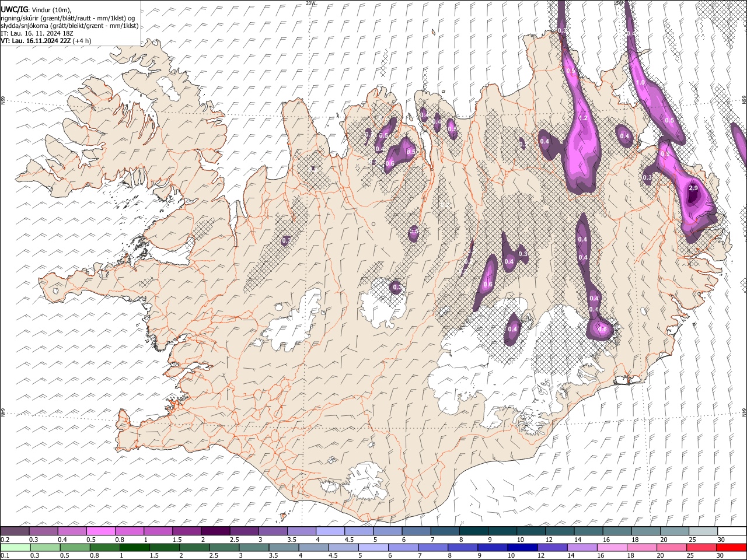Pick the white snow legend swatch above 30
747x560 pixels.
pyautogui.click(x=732, y=531)
